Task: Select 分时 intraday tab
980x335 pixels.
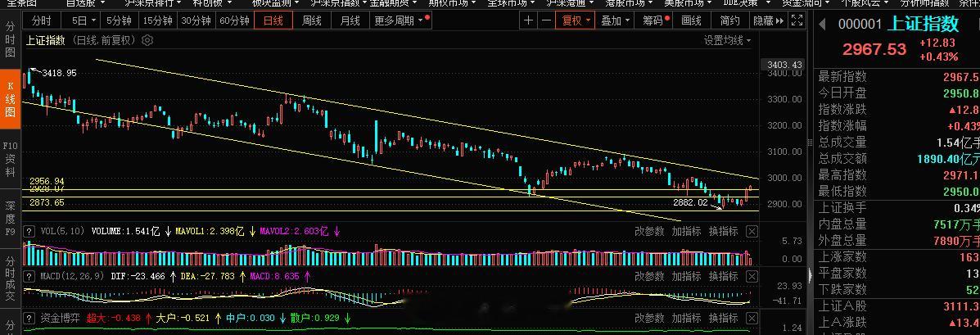Action: (41, 20)
